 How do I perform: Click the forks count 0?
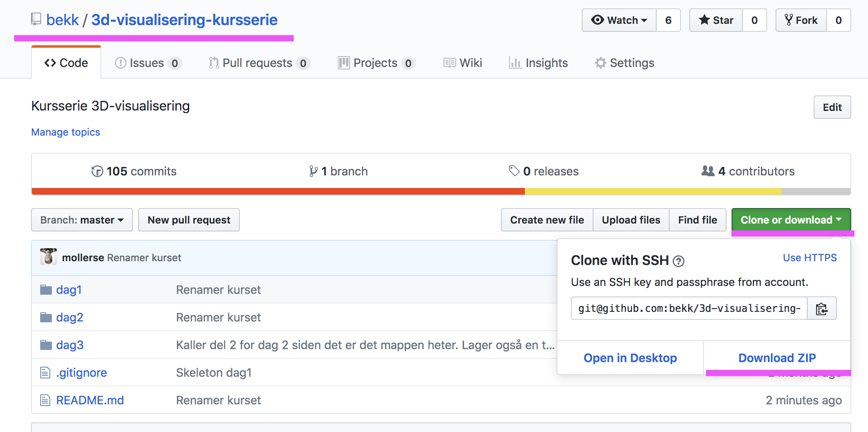[x=839, y=20]
